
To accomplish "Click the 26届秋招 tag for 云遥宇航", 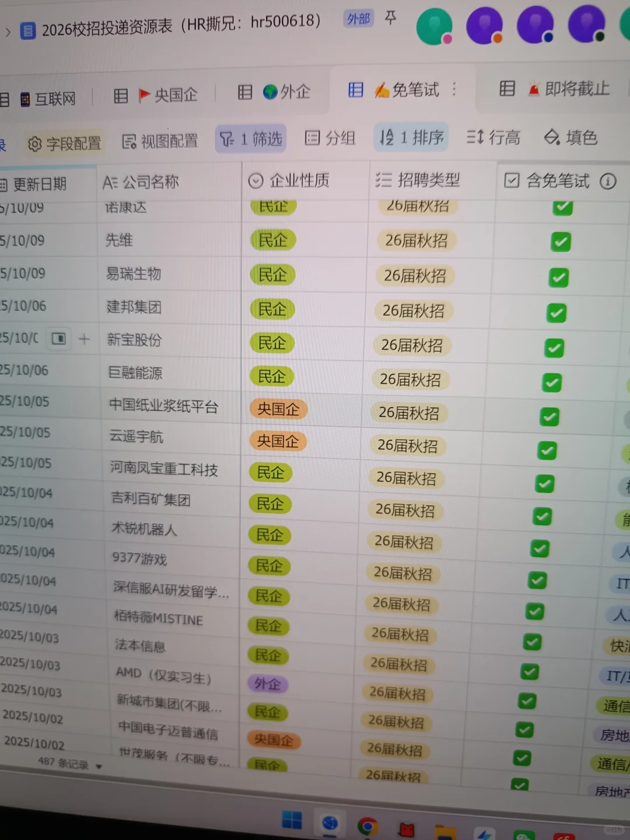I will click(407, 446).
